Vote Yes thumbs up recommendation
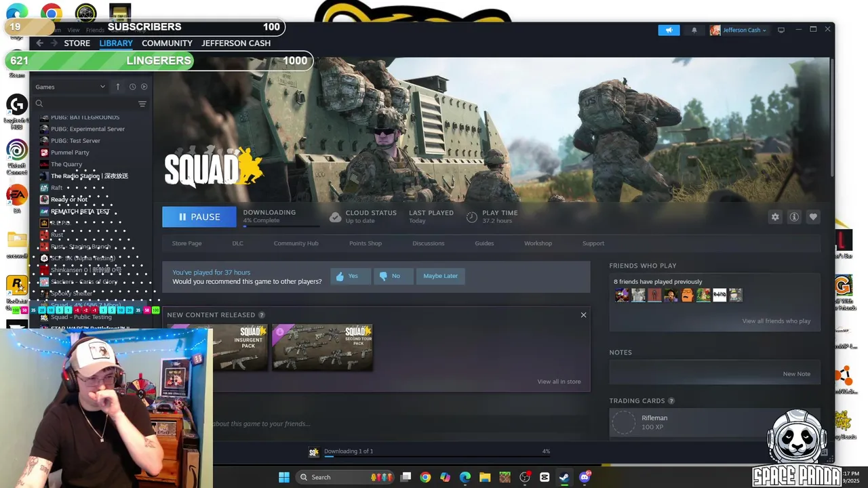Screen dimensions: 868x488 pos(351,276)
